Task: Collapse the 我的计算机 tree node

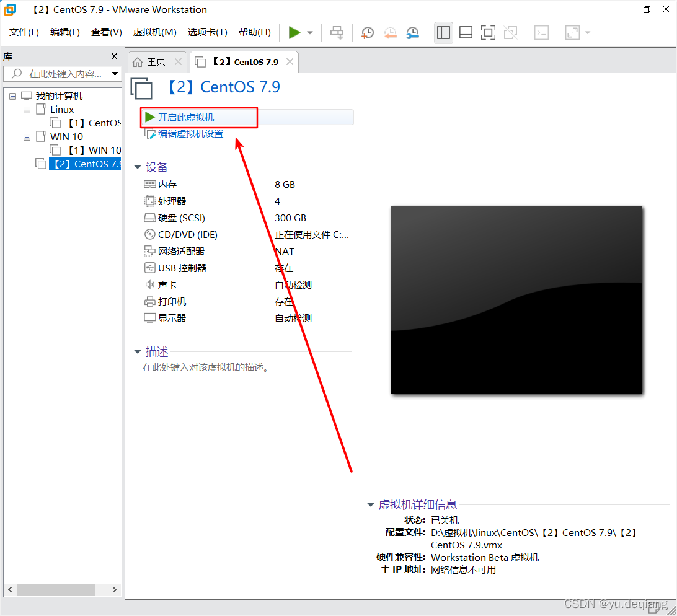Action: [12, 96]
